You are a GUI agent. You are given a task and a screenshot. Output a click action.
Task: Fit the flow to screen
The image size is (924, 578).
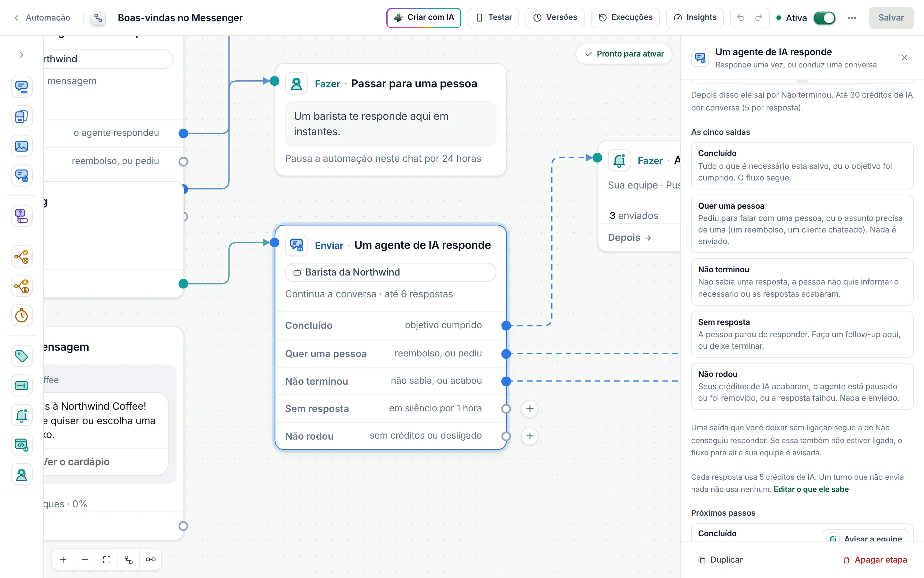pyautogui.click(x=107, y=560)
